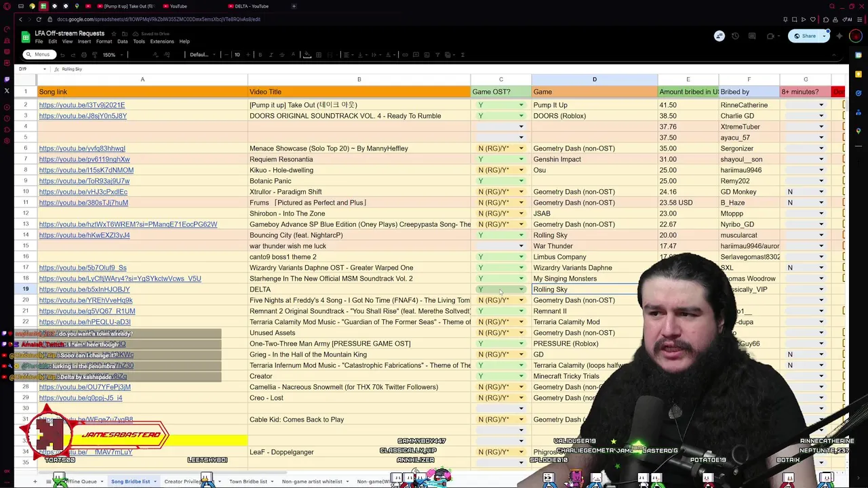This screenshot has width=868, height=488.
Task: Click the insert link icon
Action: 406,55
